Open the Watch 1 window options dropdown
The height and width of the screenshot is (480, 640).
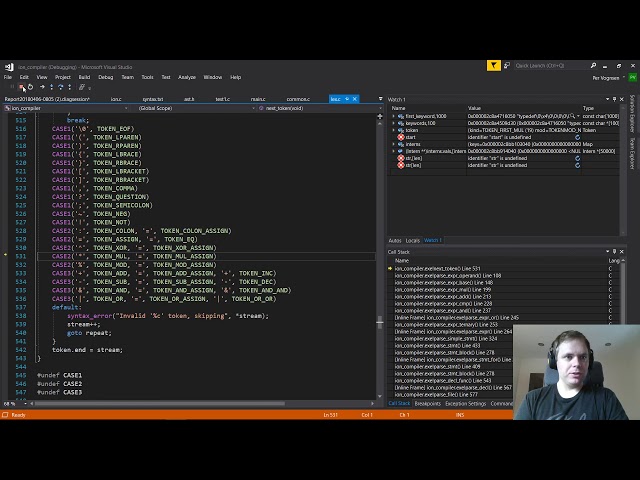point(607,99)
